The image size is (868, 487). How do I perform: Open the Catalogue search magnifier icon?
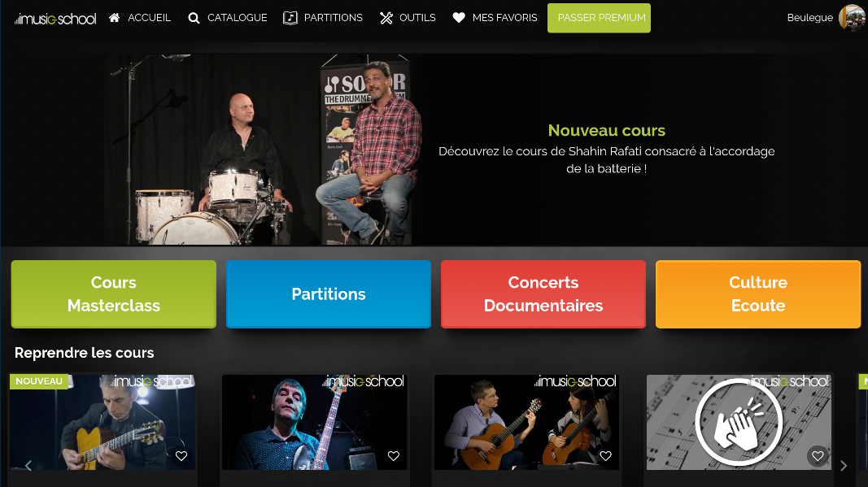(x=194, y=18)
